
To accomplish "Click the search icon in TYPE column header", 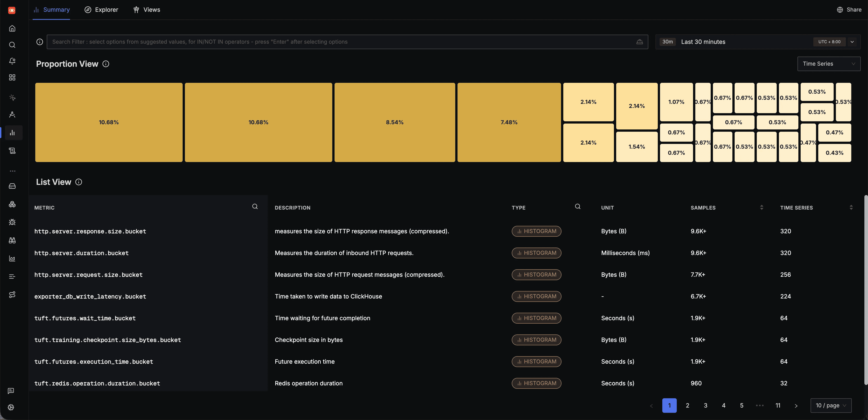I will (x=578, y=206).
